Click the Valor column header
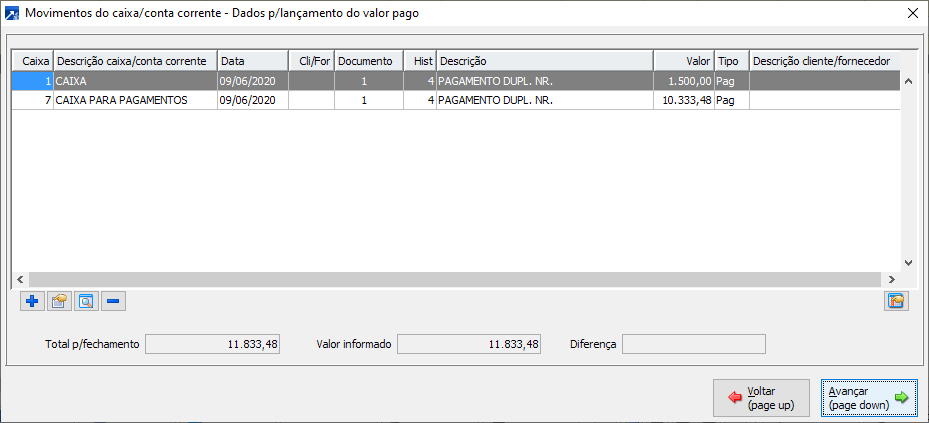The width and height of the screenshot is (929, 423). point(684,61)
